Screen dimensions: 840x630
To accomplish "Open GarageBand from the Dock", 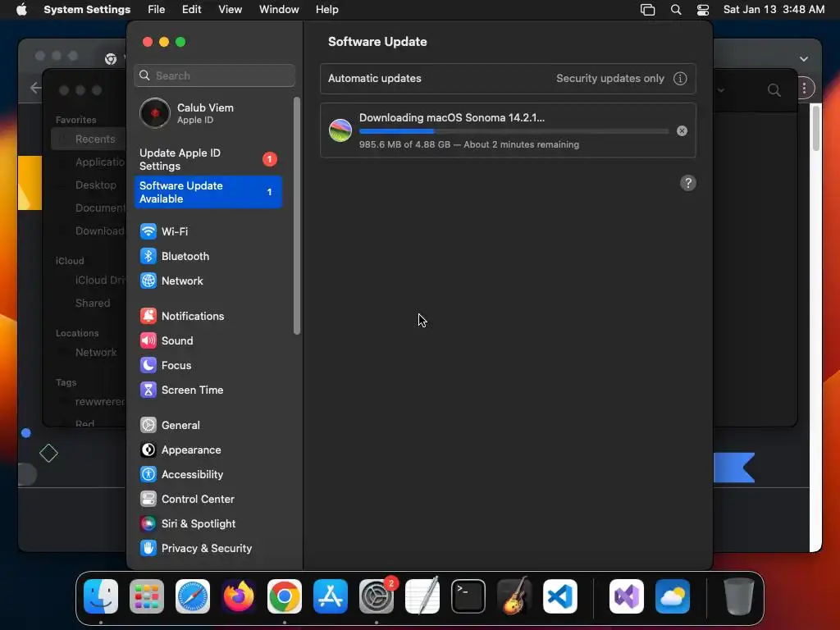I will (514, 596).
